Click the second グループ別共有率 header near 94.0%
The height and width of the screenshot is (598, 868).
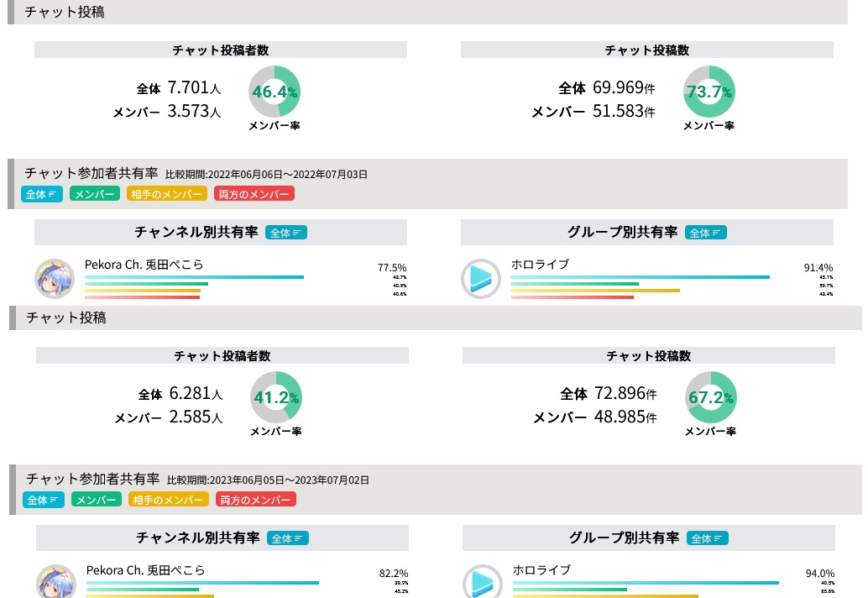623,538
